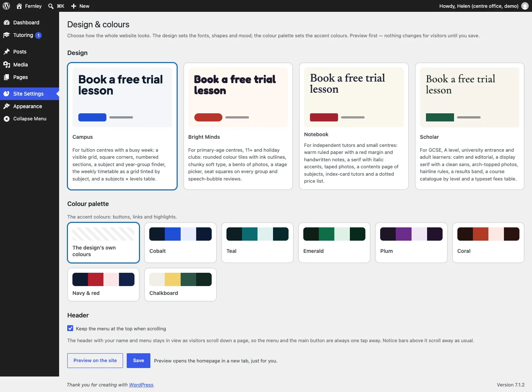Select the Scholar design card

point(470,126)
